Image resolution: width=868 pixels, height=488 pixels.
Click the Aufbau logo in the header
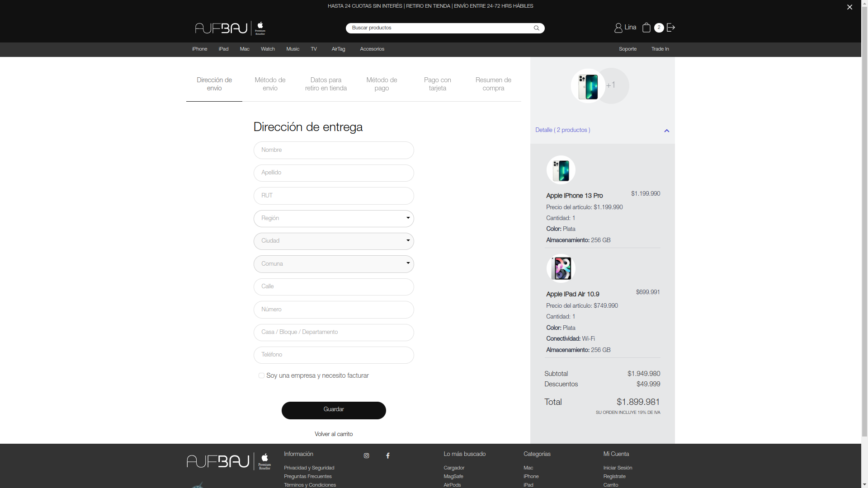tap(230, 28)
